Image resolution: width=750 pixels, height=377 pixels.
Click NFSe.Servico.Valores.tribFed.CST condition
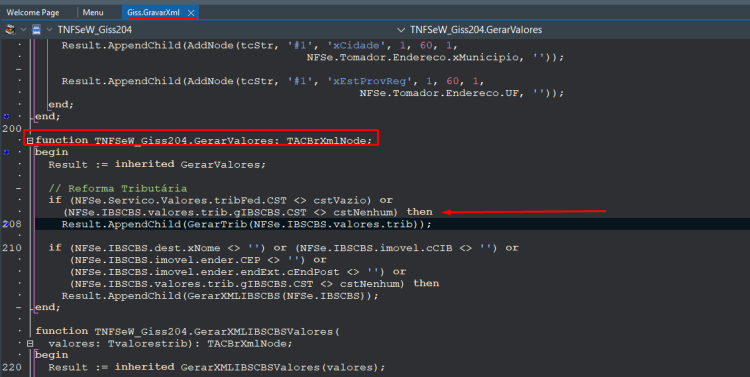(181, 200)
